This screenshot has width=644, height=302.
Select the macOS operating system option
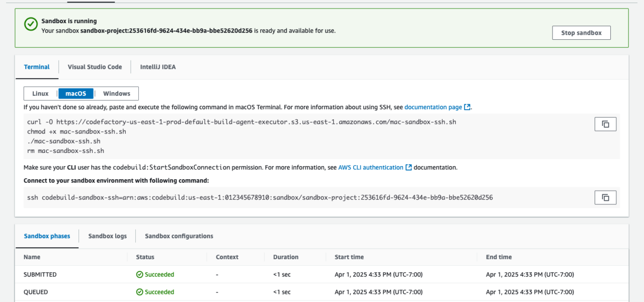tap(75, 94)
